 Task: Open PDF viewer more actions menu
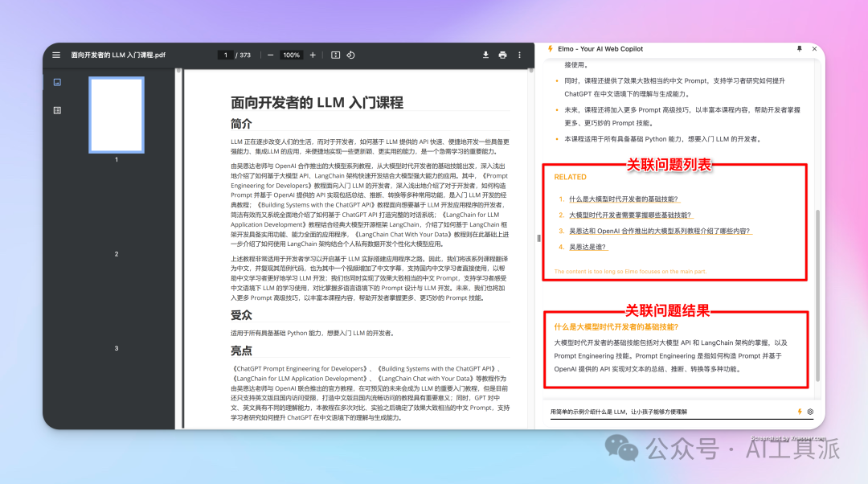pos(519,55)
